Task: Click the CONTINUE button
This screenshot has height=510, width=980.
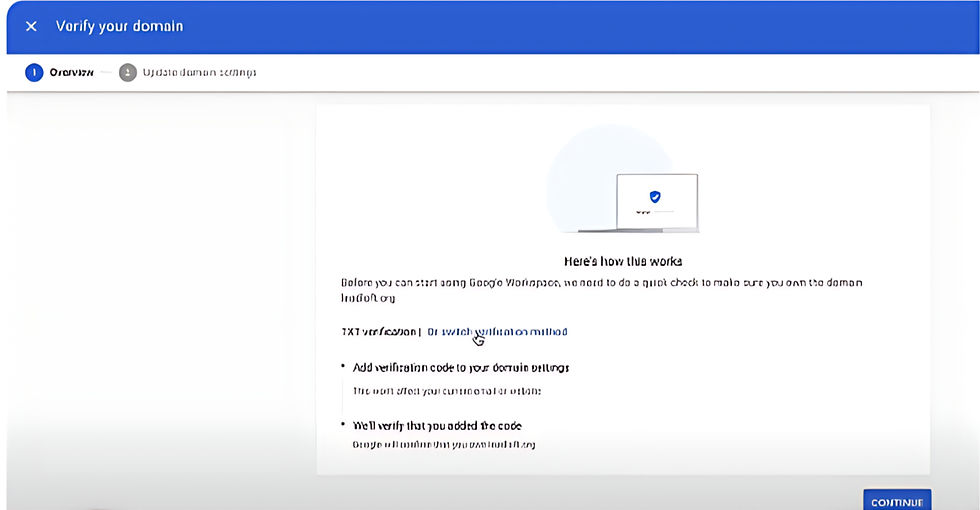Action: click(897, 502)
